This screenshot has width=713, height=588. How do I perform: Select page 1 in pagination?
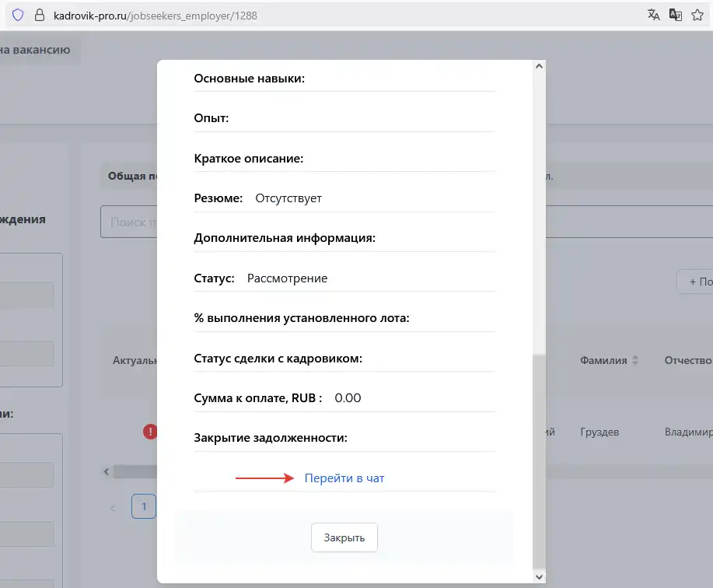click(x=144, y=506)
